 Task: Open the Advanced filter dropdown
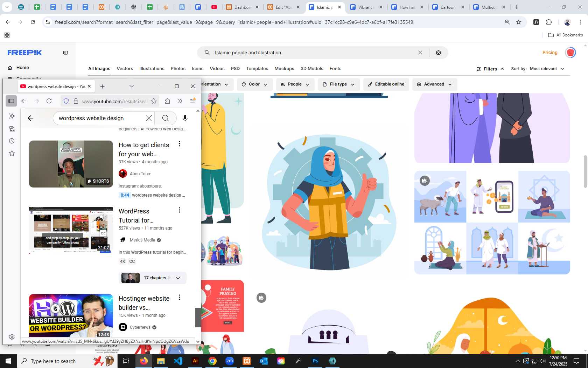[434, 84]
